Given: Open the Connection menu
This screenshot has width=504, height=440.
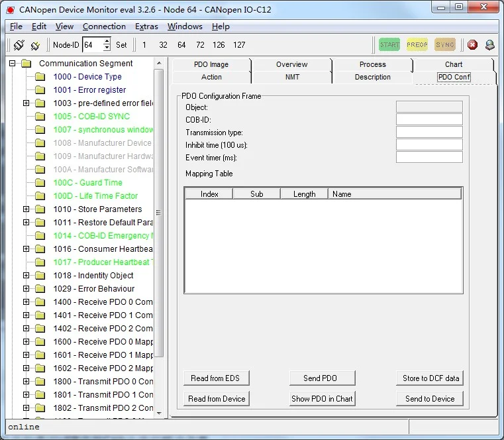Looking at the screenshot, I should coord(104,27).
